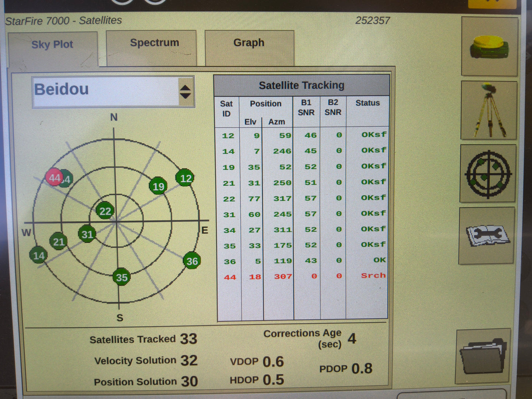Image resolution: width=532 pixels, height=399 pixels.
Task: Select satellite 19 marker on sky plot
Action: click(x=158, y=186)
